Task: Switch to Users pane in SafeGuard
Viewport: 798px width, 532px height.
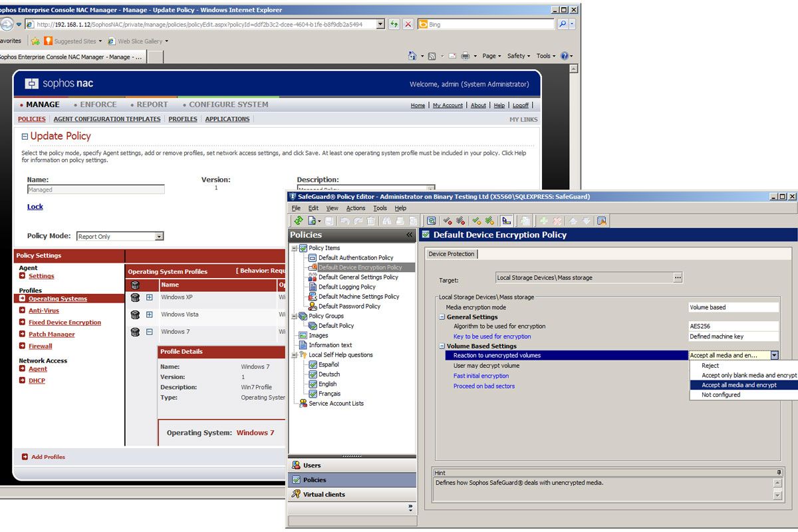Action: coord(352,465)
